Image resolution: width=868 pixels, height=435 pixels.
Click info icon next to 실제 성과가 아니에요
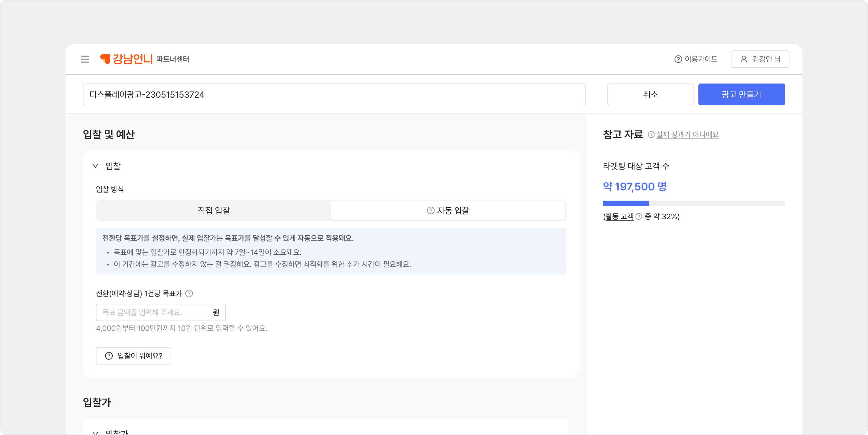click(651, 135)
